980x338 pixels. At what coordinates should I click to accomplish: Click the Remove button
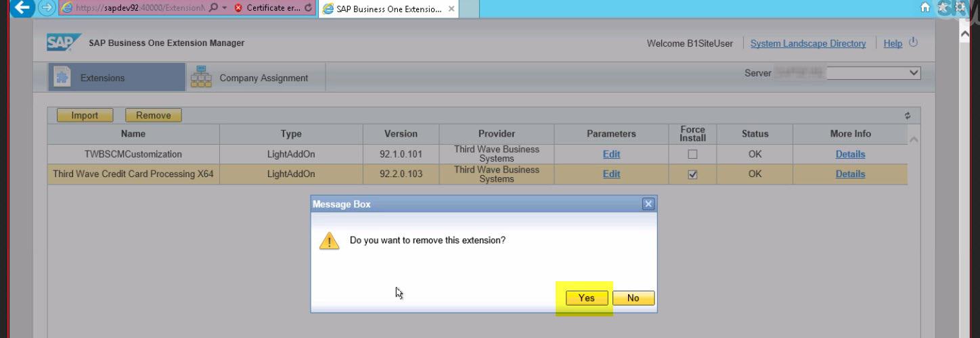pyautogui.click(x=154, y=116)
